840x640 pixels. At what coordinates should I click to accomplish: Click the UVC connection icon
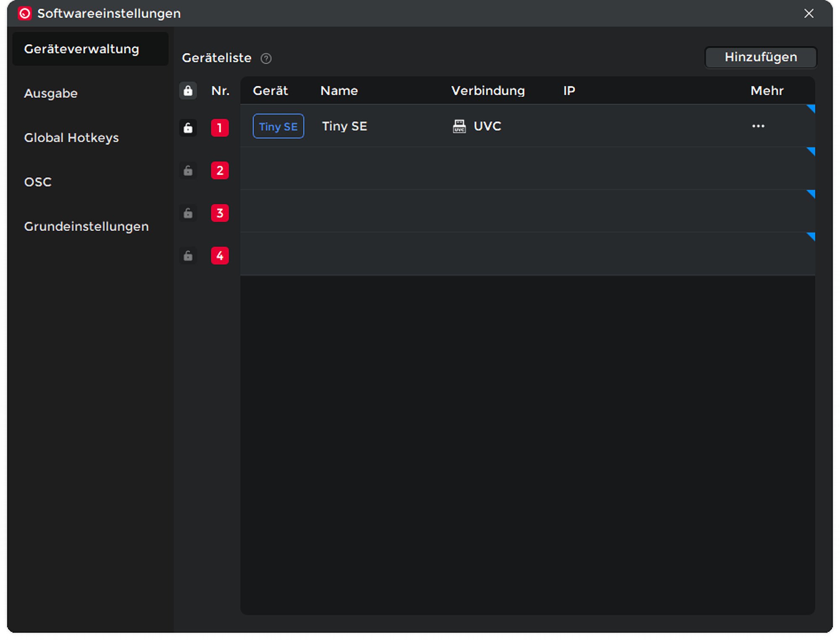[x=459, y=126]
